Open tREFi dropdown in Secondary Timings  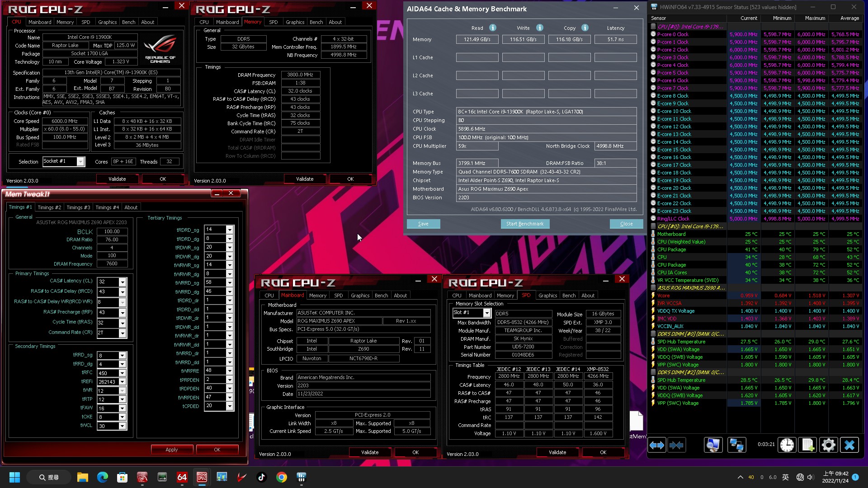pyautogui.click(x=122, y=382)
